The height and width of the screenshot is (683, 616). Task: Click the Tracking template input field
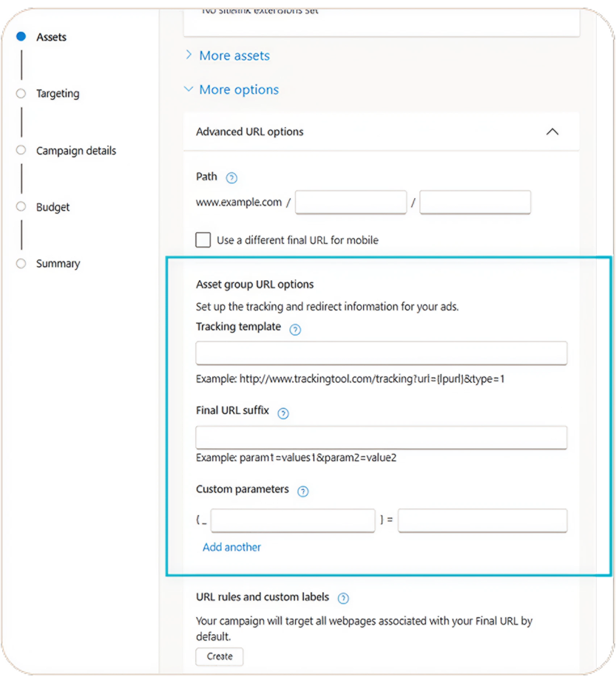click(381, 353)
